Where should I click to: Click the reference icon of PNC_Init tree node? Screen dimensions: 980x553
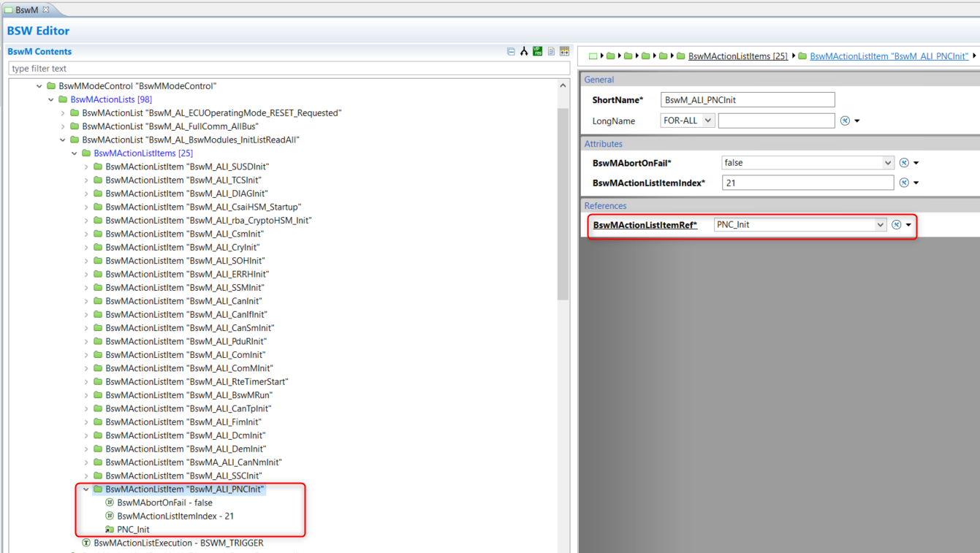pos(110,530)
